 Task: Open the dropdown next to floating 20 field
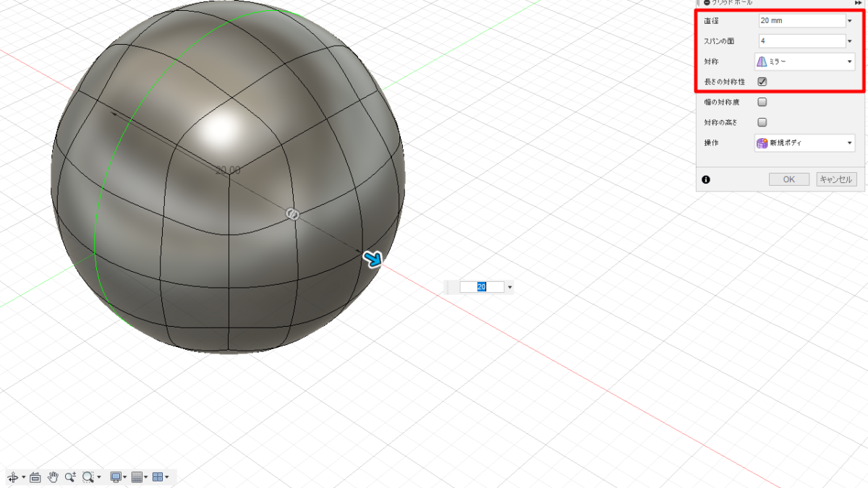(511, 288)
